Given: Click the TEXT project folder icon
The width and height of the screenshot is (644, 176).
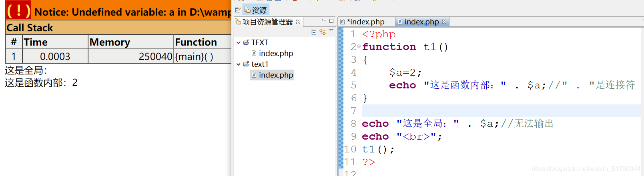Looking at the screenshot, I should click(246, 42).
